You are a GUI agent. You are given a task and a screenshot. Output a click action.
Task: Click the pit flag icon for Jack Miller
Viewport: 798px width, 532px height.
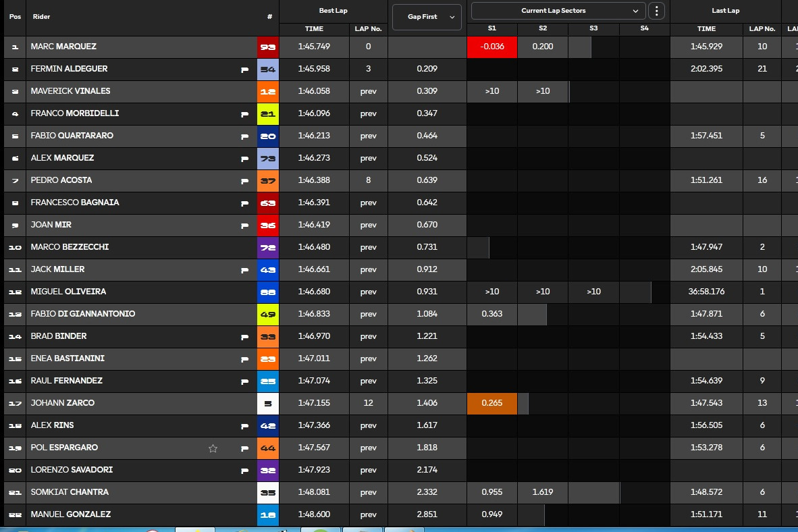tap(245, 270)
